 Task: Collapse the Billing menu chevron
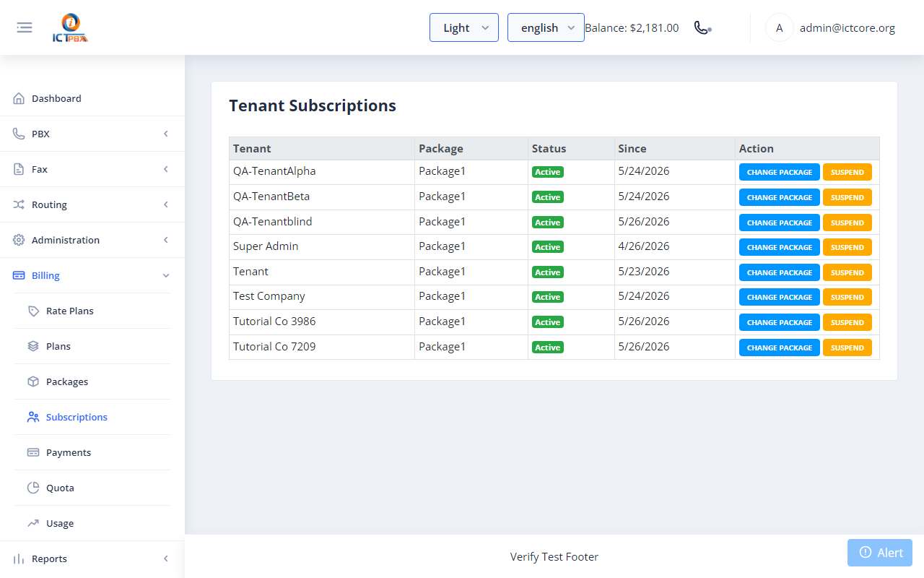[x=166, y=275]
